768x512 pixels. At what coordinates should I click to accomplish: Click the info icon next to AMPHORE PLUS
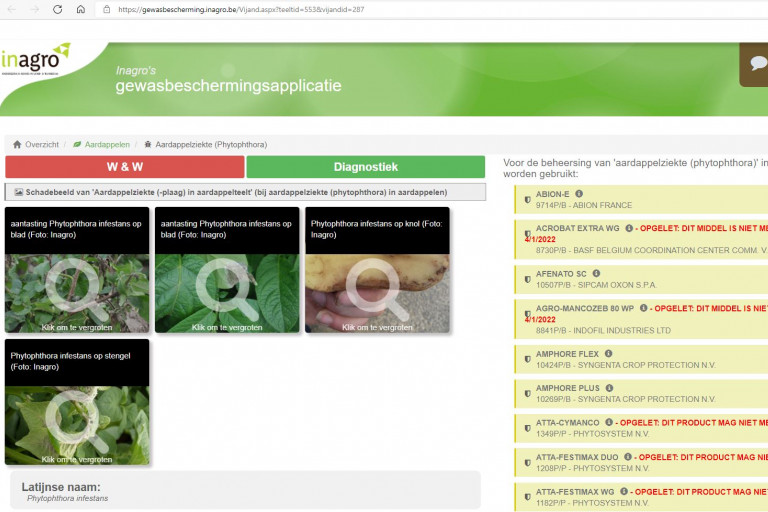[x=609, y=388]
